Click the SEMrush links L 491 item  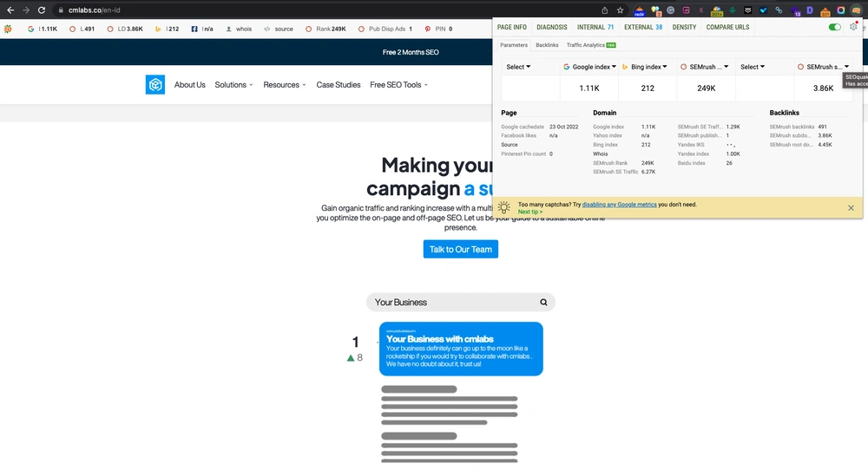82,29
